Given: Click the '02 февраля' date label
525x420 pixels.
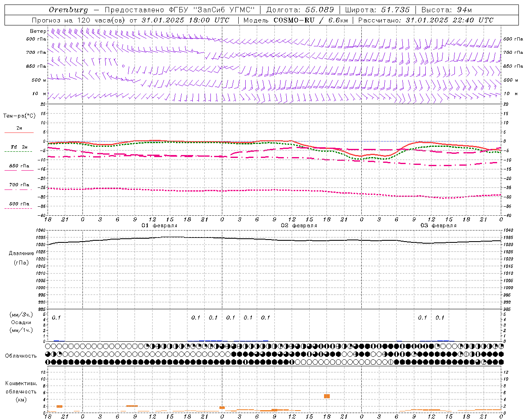Looking at the screenshot, I should [x=299, y=226].
